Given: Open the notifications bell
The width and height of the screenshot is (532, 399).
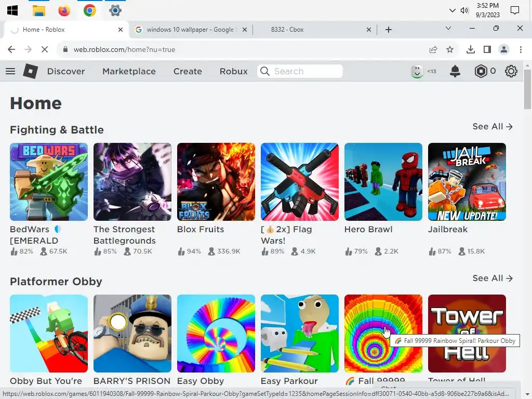Looking at the screenshot, I should 455,71.
